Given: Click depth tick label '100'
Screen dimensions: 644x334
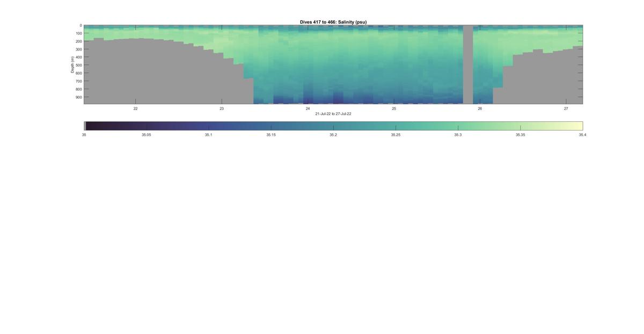Looking at the screenshot, I should (x=78, y=33).
